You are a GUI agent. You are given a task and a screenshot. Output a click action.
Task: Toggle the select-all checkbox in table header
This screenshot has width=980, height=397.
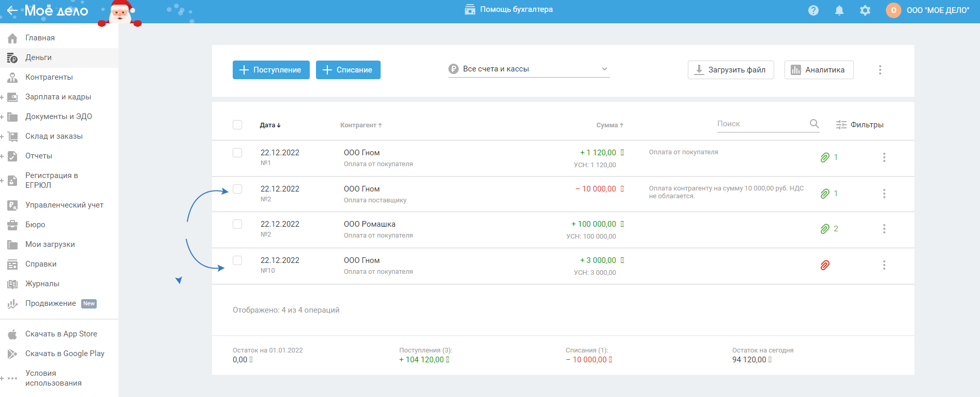pos(237,125)
